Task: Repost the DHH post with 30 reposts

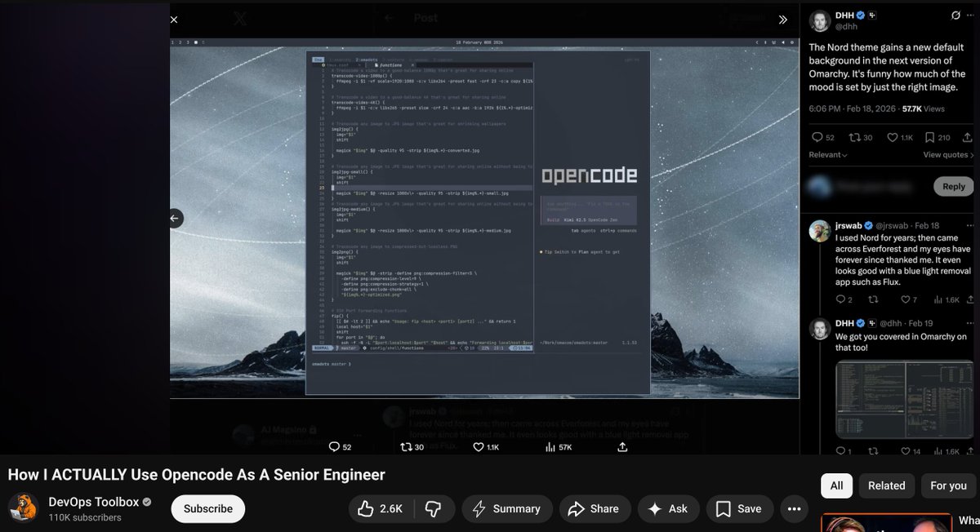Action: coord(862,138)
